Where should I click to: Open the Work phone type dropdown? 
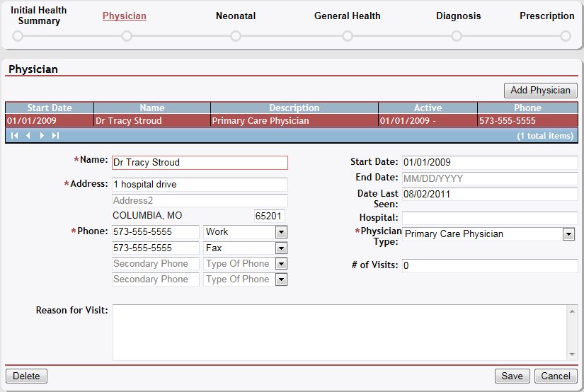pos(281,232)
